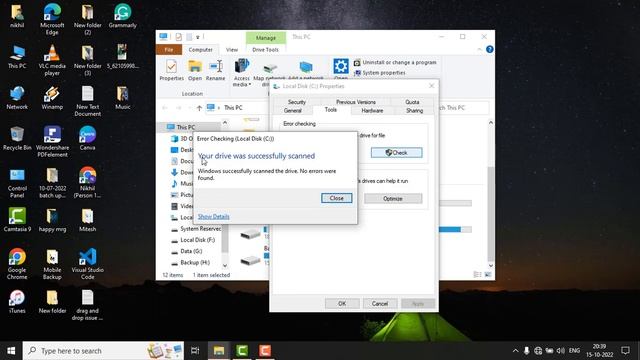This screenshot has height=360, width=640.
Task: Click the taskbar search box
Action: pos(103,351)
